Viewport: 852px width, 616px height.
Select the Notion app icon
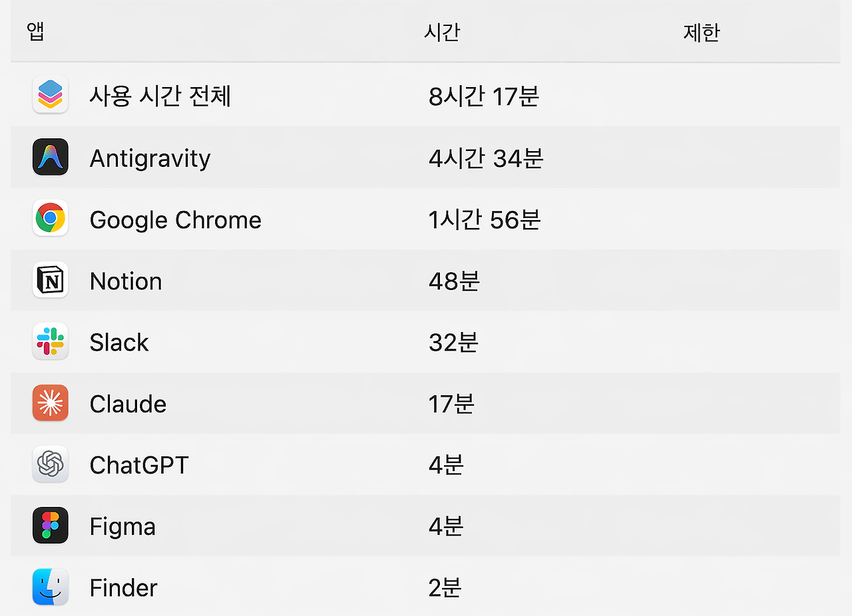pos(50,280)
